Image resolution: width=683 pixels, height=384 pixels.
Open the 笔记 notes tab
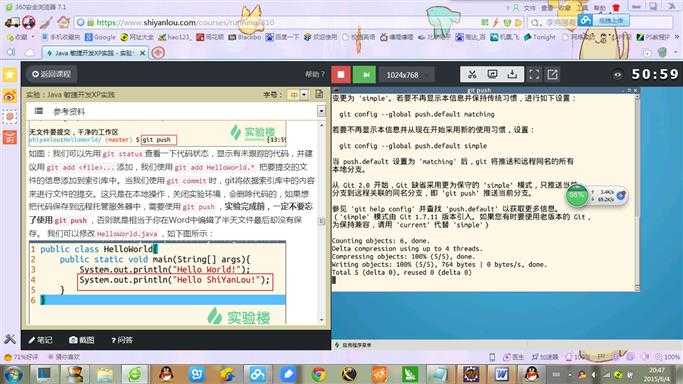click(x=40, y=340)
